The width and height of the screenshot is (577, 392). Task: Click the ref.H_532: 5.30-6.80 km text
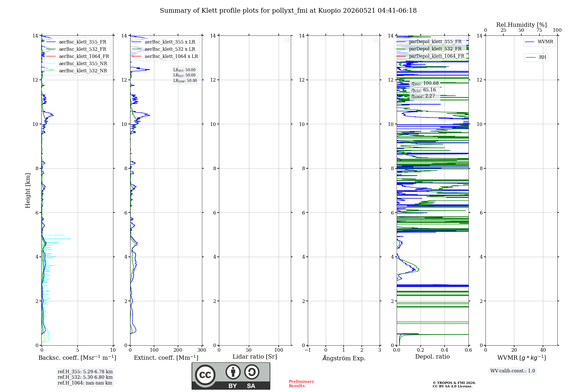[x=85, y=377]
